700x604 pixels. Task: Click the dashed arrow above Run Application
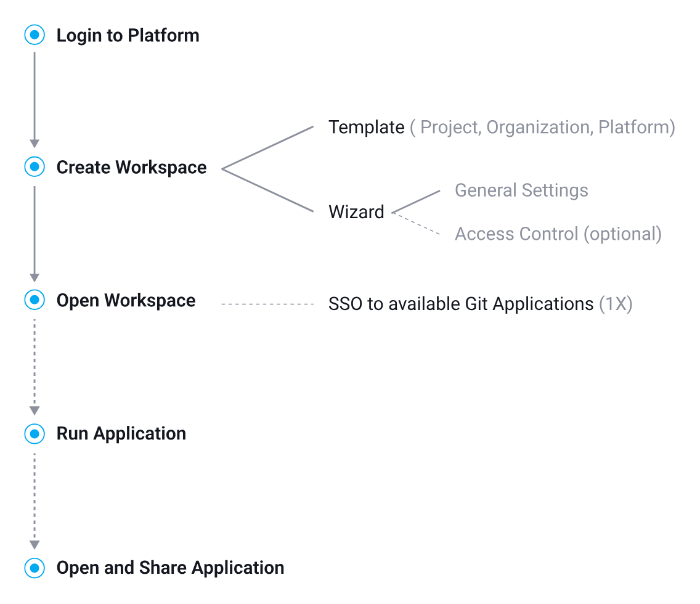tap(35, 367)
